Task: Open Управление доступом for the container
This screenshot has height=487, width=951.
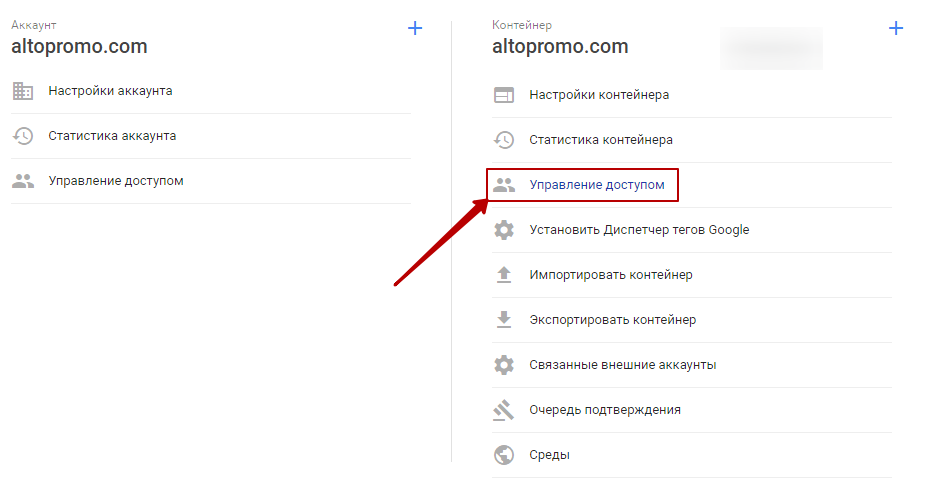Action: 597,185
